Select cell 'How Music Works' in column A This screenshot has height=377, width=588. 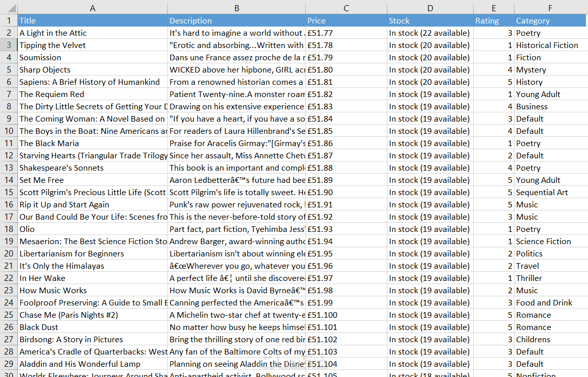[x=92, y=290]
